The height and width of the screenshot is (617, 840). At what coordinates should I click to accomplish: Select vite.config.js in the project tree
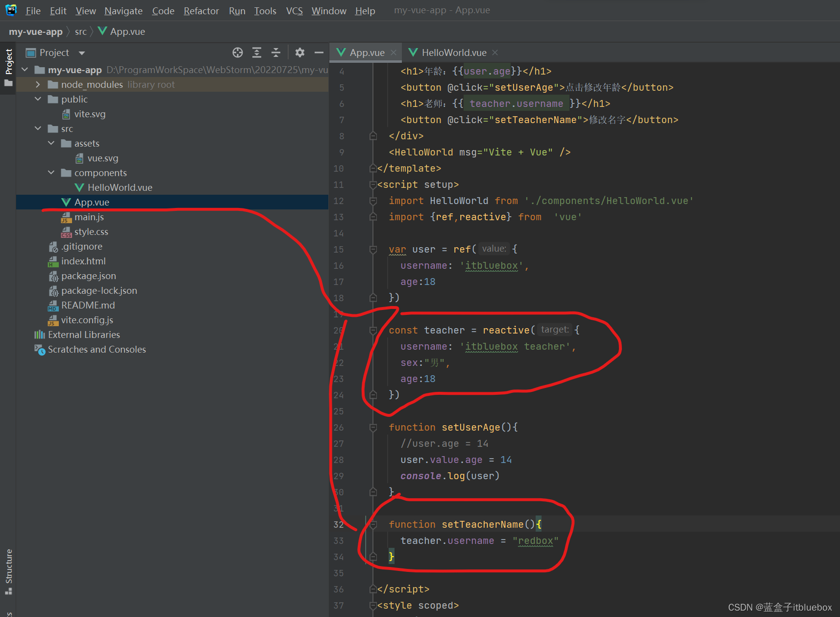[x=172, y=320]
